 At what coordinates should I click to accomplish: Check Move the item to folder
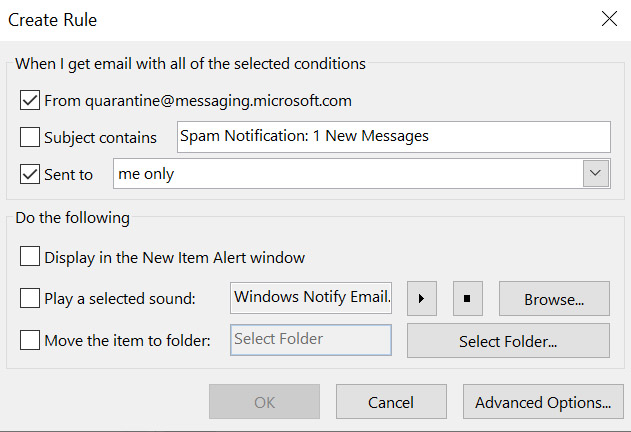[30, 340]
